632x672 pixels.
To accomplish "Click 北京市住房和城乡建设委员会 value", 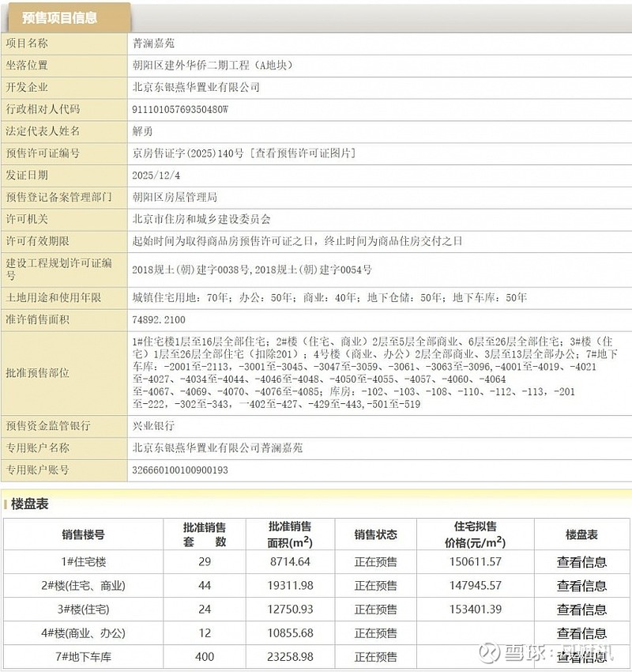I will point(201,219).
